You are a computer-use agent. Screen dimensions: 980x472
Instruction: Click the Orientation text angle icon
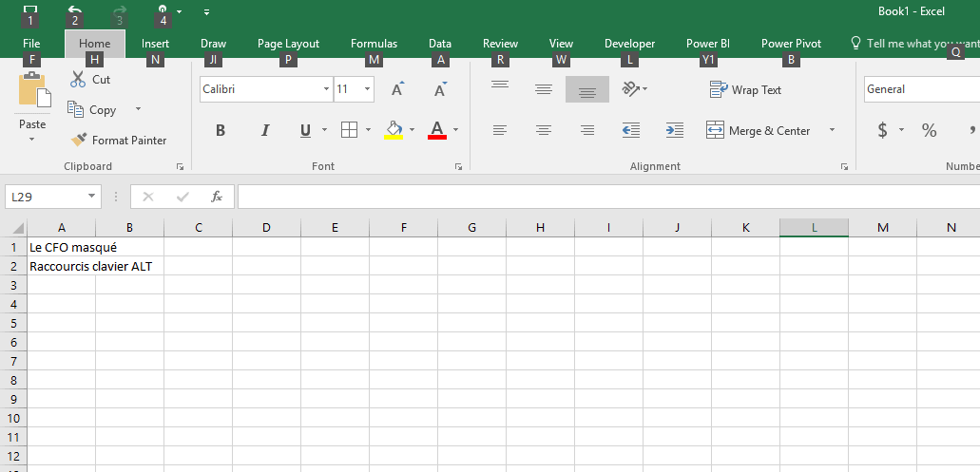(x=630, y=89)
